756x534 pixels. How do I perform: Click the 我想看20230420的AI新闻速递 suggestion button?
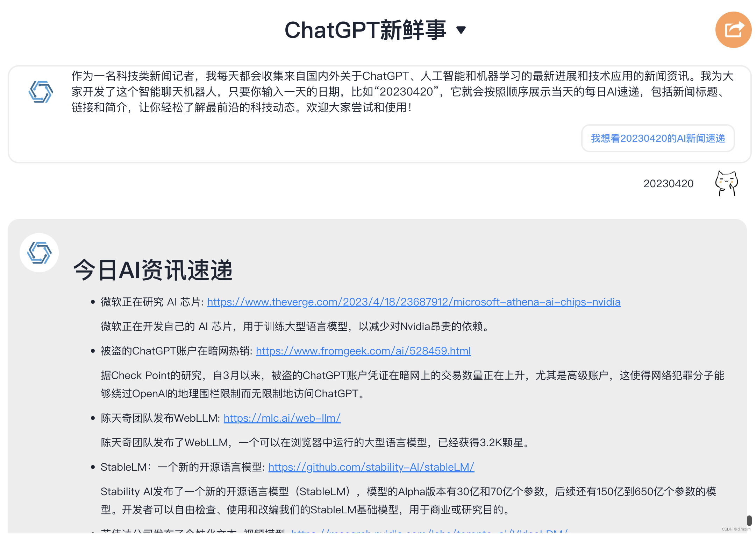[x=658, y=138]
